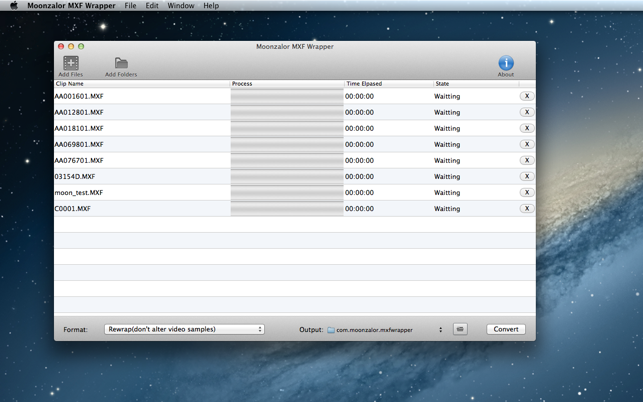643x402 pixels.
Task: Open the Help menu
Action: (211, 6)
